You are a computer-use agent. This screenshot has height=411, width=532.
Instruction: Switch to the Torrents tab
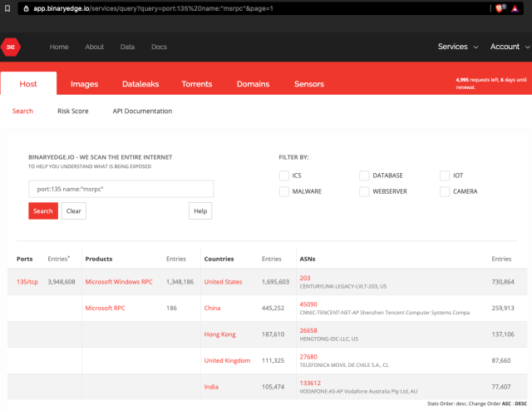(197, 84)
